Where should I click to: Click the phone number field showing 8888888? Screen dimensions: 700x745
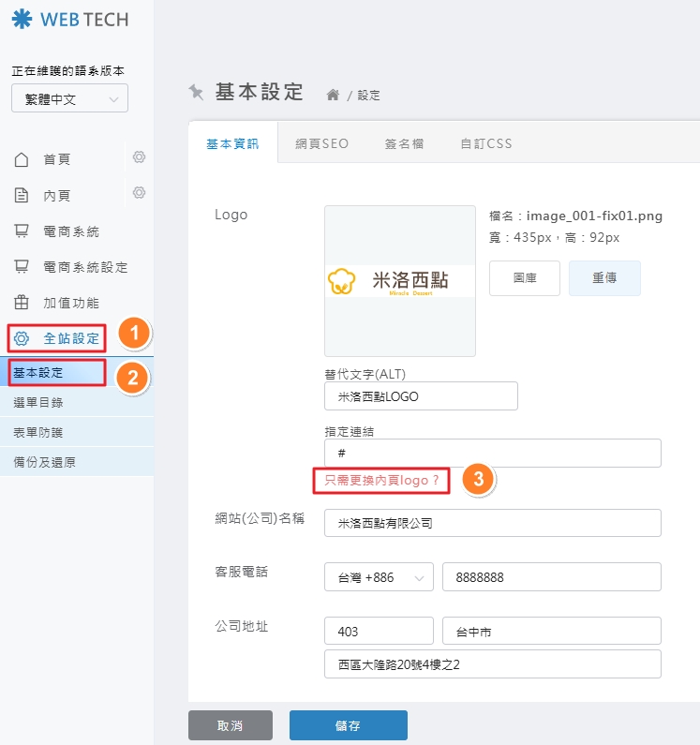(552, 577)
